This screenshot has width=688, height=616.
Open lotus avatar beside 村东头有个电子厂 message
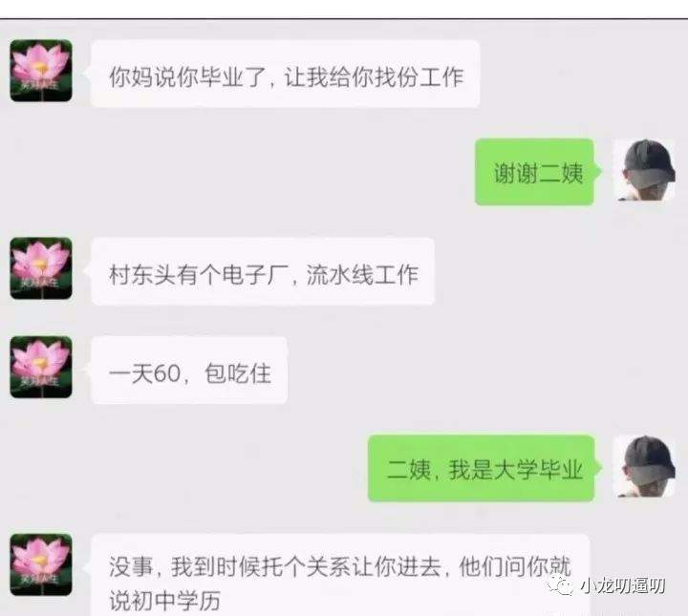tap(41, 268)
